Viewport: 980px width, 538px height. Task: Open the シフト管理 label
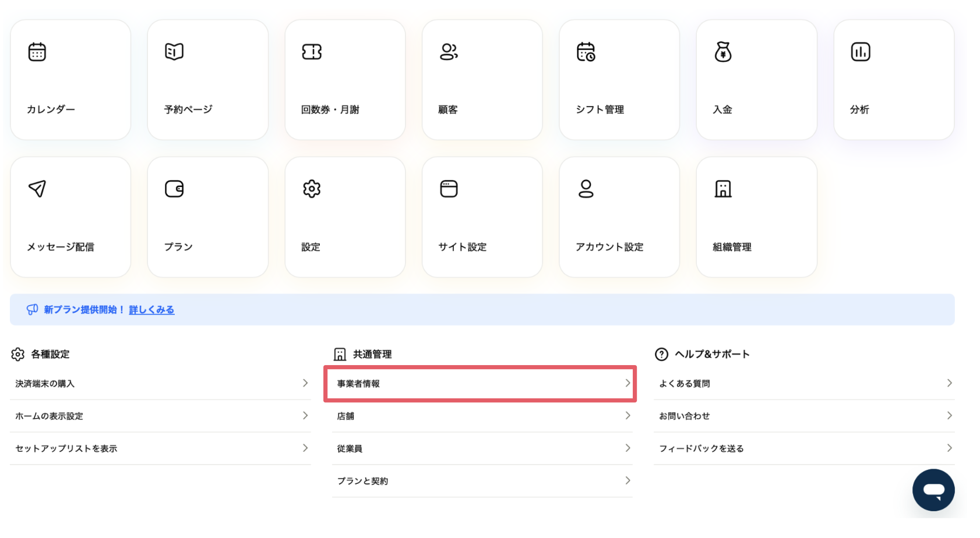point(600,109)
